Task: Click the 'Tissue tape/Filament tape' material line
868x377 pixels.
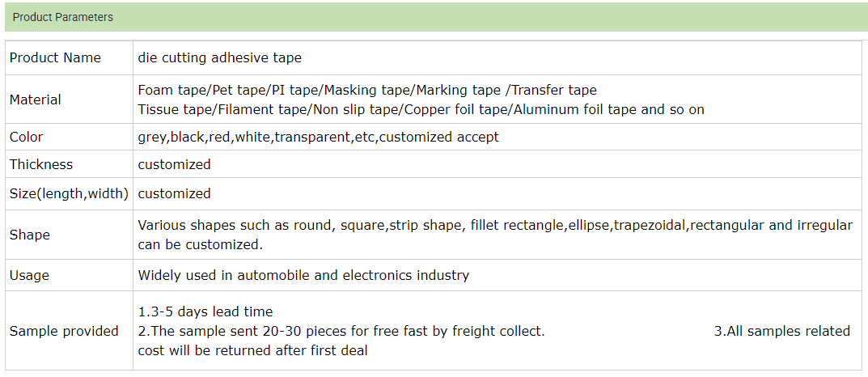Action: [x=421, y=109]
